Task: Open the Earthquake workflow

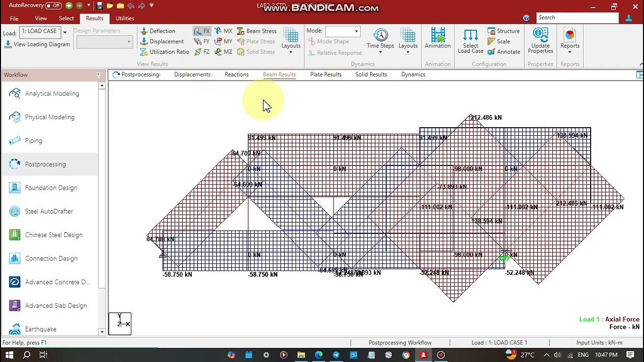Action: coord(49,328)
